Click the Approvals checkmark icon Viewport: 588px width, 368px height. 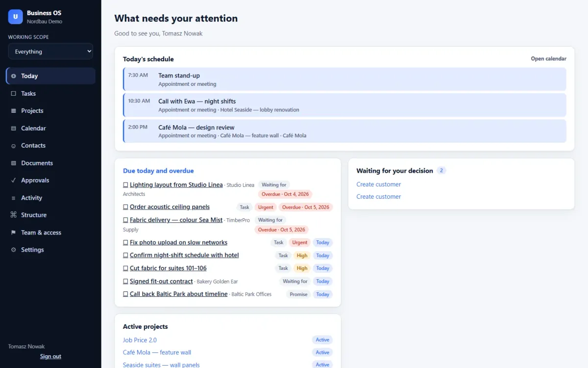[13, 181]
